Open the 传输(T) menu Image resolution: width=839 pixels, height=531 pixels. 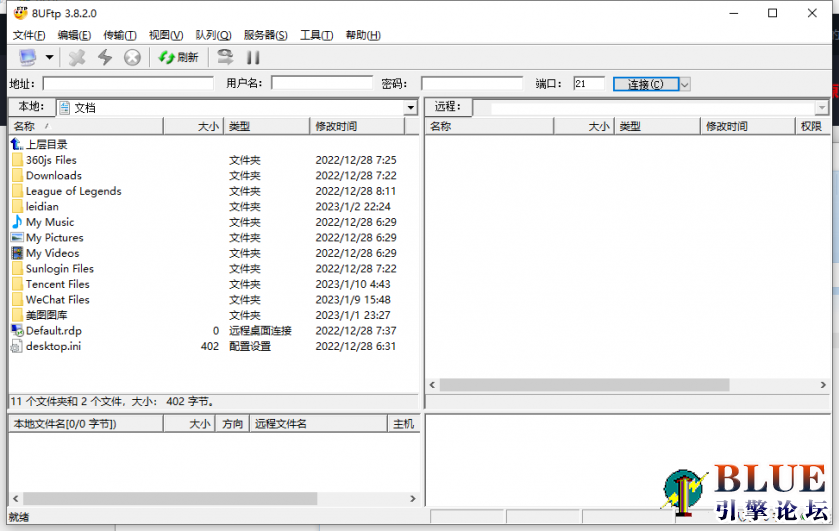[120, 35]
